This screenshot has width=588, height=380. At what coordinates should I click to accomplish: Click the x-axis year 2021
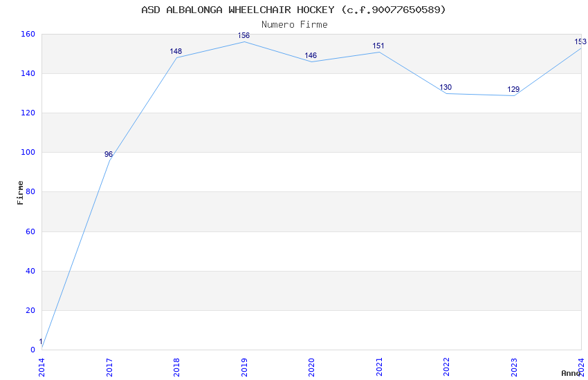[x=379, y=368]
